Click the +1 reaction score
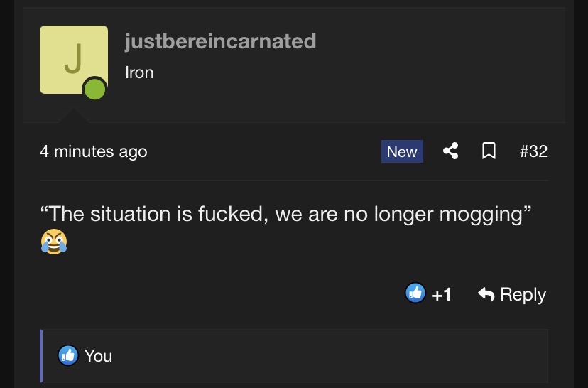 coord(442,294)
